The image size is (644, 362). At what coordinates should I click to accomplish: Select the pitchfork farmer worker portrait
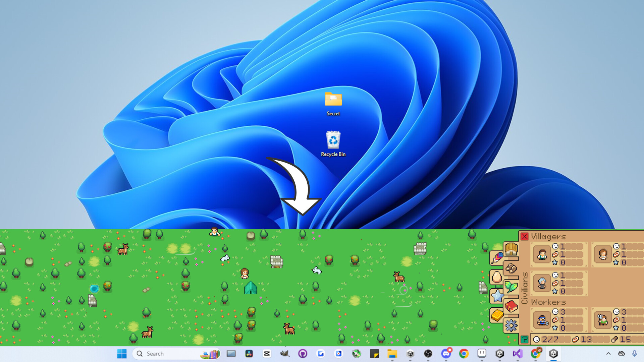click(603, 320)
